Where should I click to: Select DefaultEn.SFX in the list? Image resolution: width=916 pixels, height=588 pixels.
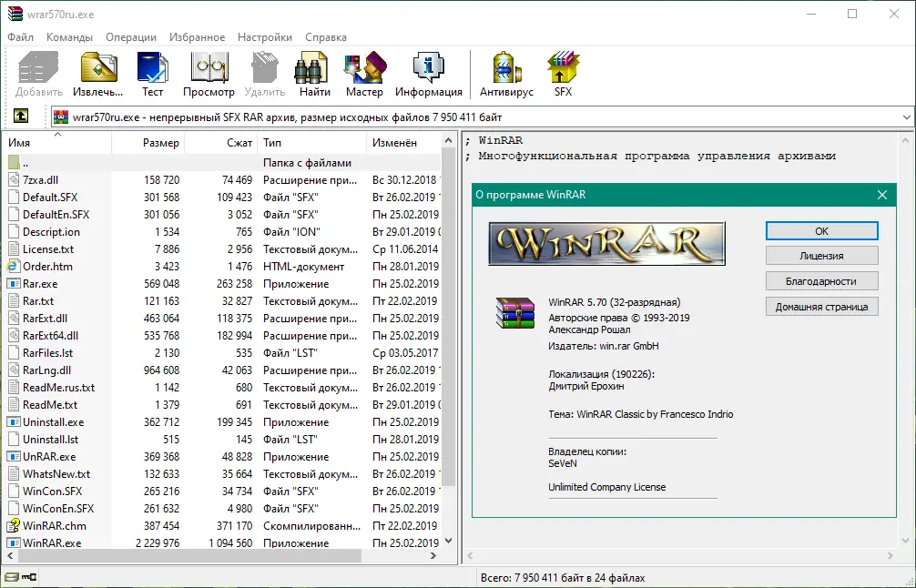224,214
